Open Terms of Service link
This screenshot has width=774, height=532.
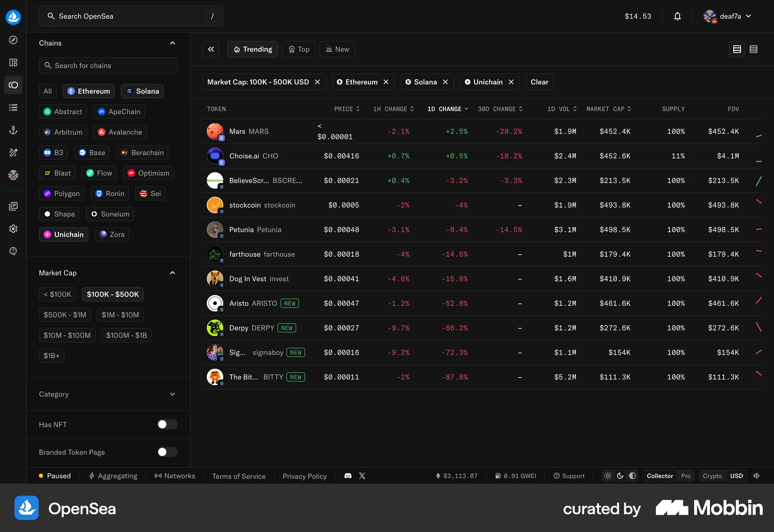click(239, 476)
